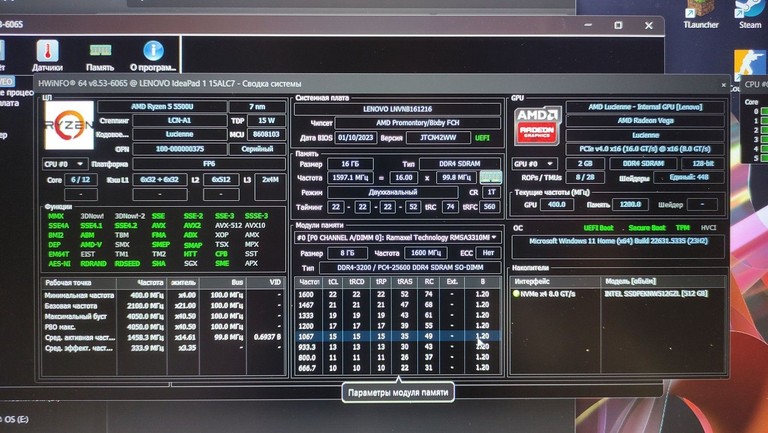Click the GPU clock 400.0 field
Image resolution: width=768 pixels, height=433 pixels.
coord(557,204)
